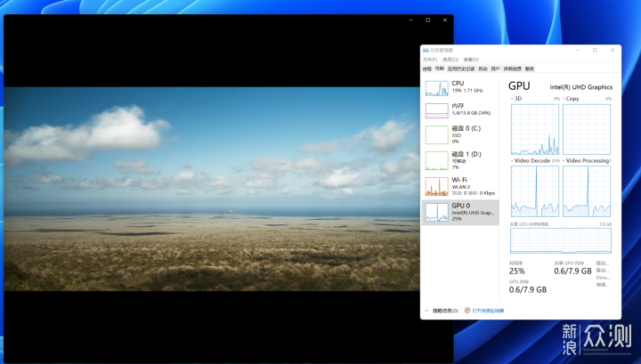
Task: Click the large GPU heading
Action: tap(519, 85)
